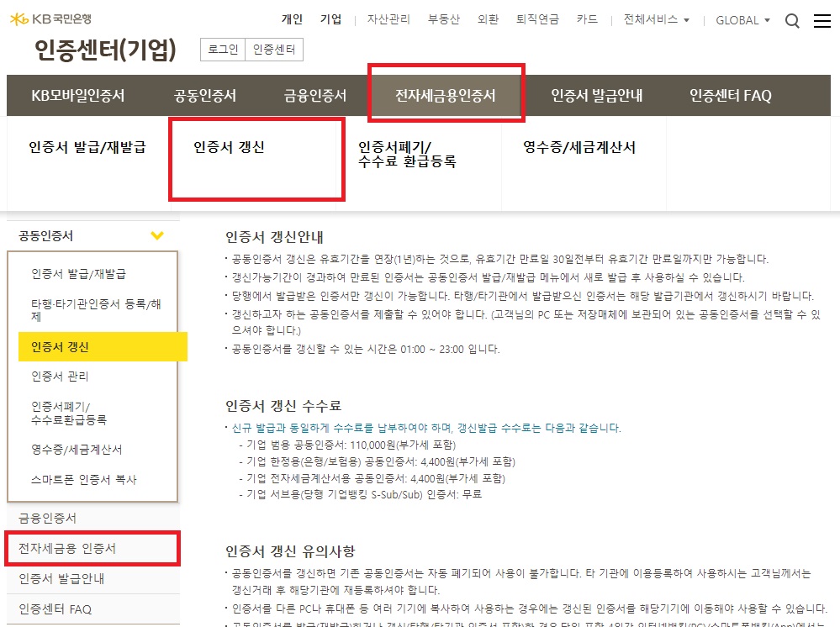Screen dimensions: 840x627
Task: Select 개인 in top navigation
Action: 292,19
